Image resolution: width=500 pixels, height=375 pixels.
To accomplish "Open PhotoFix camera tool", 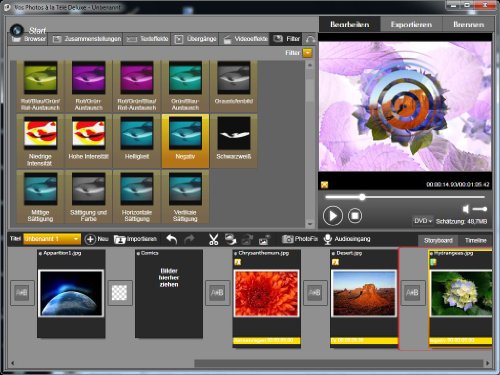I will pos(287,239).
